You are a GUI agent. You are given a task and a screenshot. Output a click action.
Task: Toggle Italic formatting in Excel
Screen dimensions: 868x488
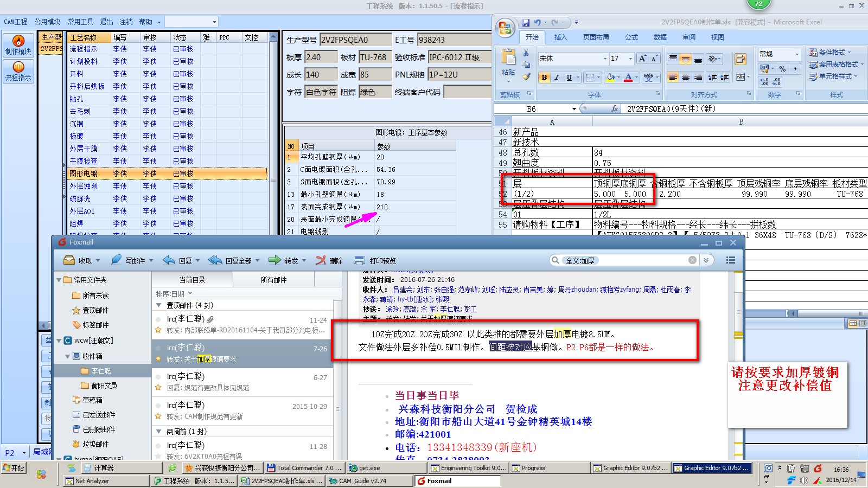557,78
